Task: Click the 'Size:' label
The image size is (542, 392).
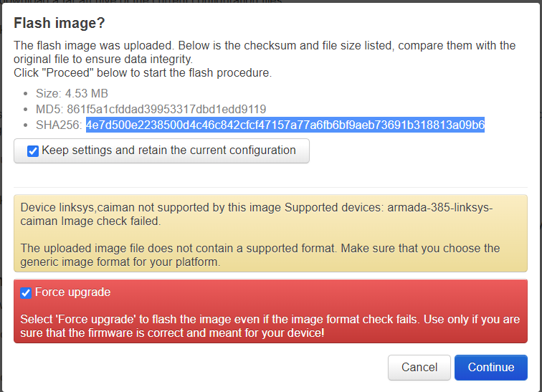Action: point(49,93)
